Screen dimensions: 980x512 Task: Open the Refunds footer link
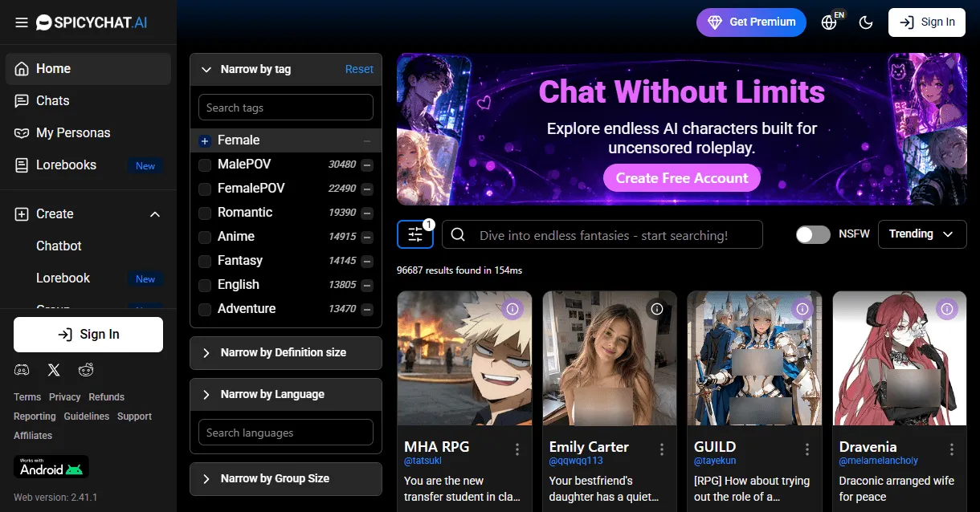pos(107,397)
